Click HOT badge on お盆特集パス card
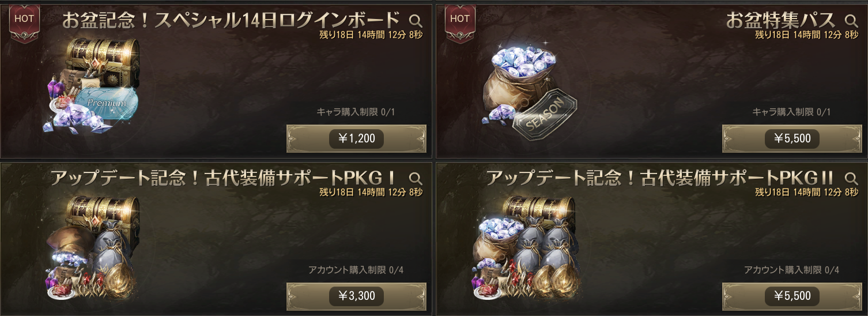 (x=459, y=22)
